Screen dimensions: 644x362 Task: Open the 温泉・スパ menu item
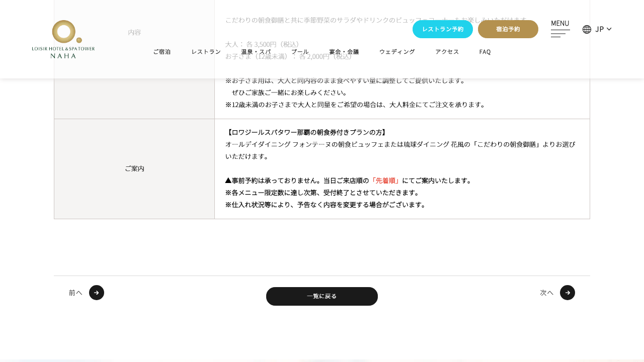click(x=256, y=52)
